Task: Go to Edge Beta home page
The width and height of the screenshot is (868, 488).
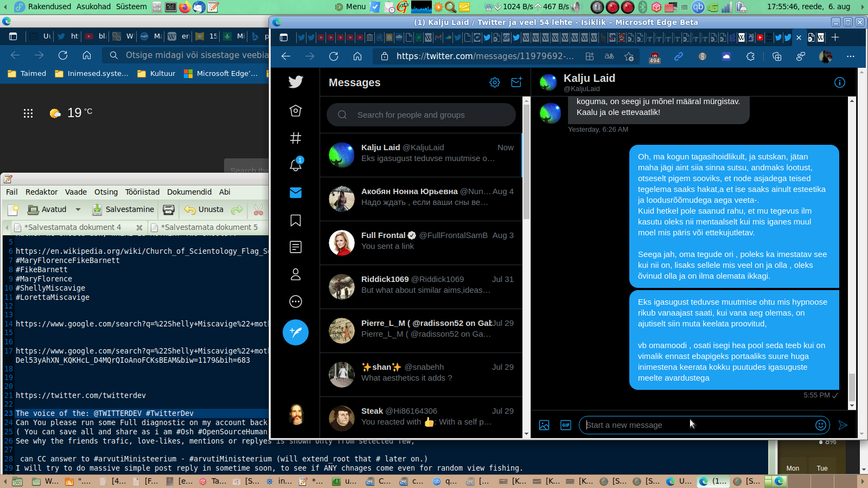Action: tap(358, 56)
